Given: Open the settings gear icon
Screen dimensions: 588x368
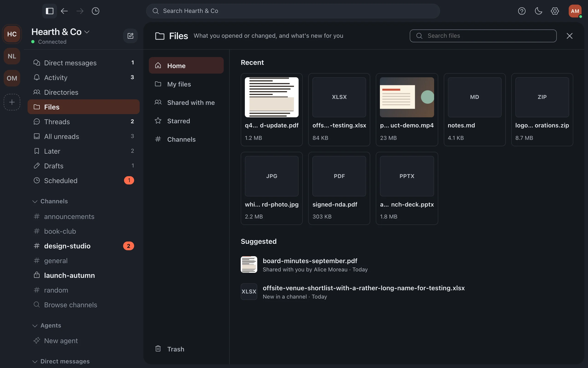Looking at the screenshot, I should 555,11.
